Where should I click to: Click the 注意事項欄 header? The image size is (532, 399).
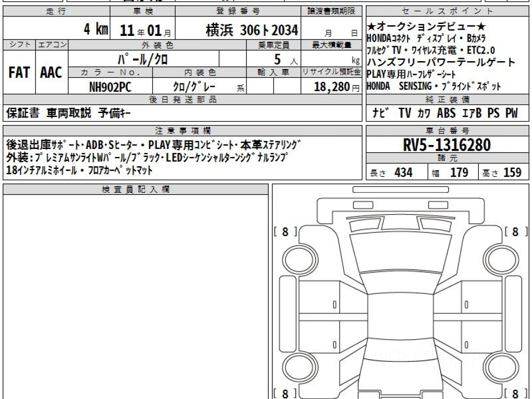coord(184,130)
